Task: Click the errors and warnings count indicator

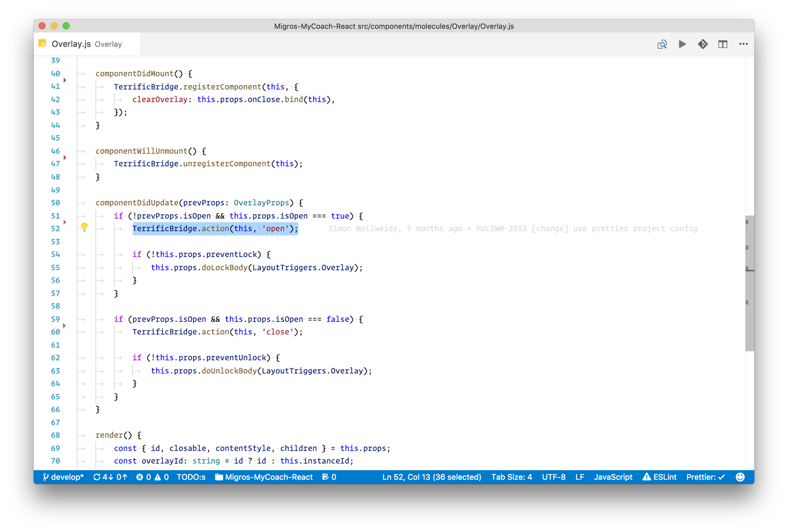Action: pos(153,477)
